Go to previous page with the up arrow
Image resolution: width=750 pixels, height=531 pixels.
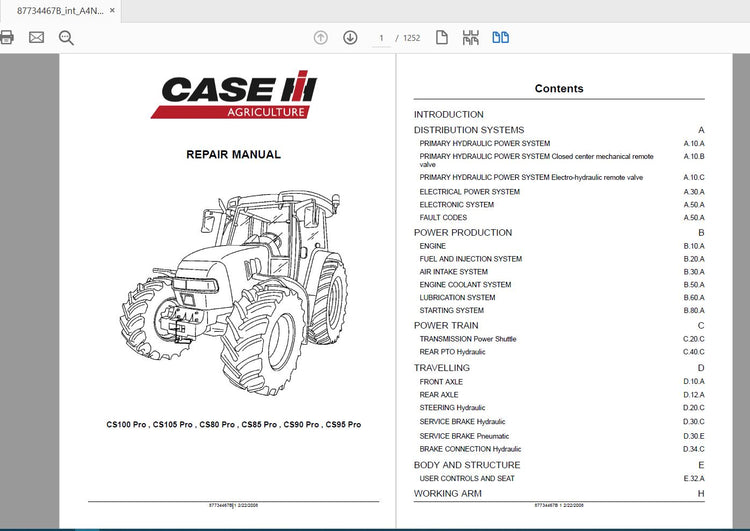point(320,37)
